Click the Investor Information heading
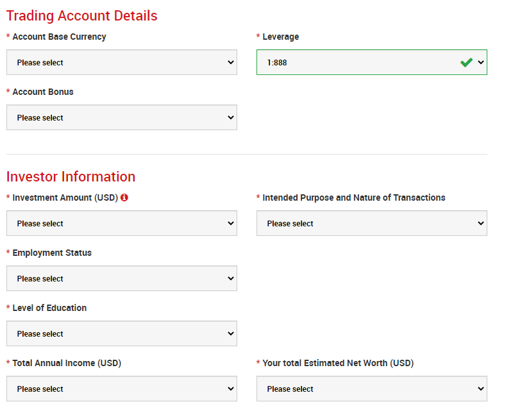513x420 pixels. coord(71,176)
